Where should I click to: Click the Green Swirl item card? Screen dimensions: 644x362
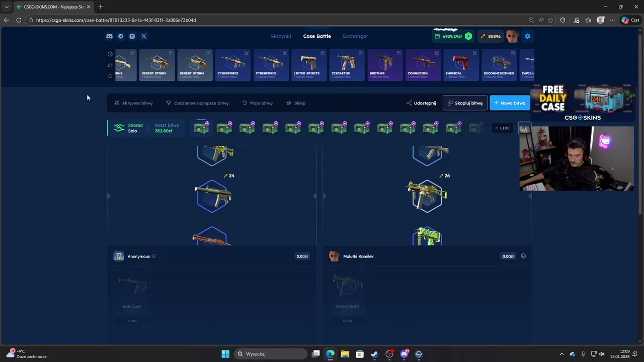click(x=347, y=296)
